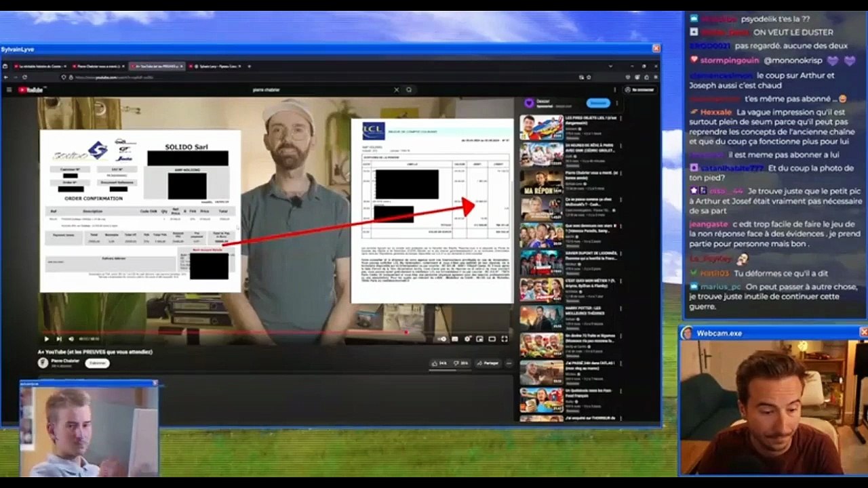This screenshot has width=868, height=488.
Task: Open XAVIER DUPONT DE LIGONNÈS video
Action: (x=541, y=262)
